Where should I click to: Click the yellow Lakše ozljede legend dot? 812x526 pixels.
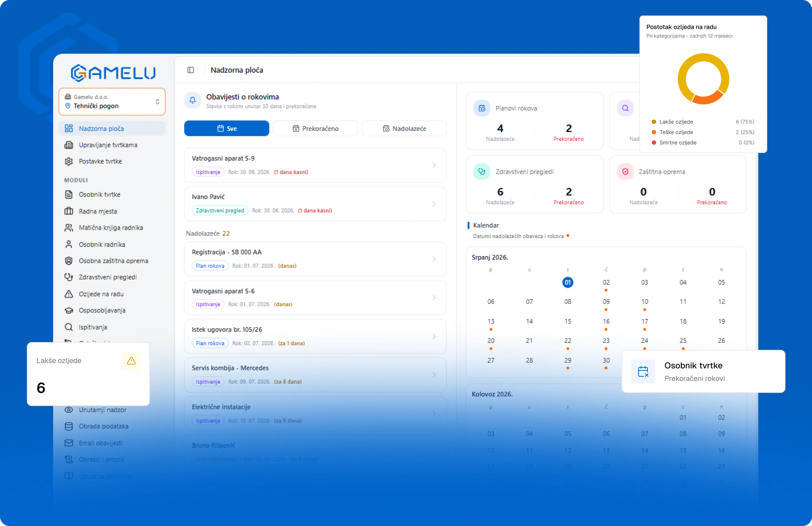point(654,122)
